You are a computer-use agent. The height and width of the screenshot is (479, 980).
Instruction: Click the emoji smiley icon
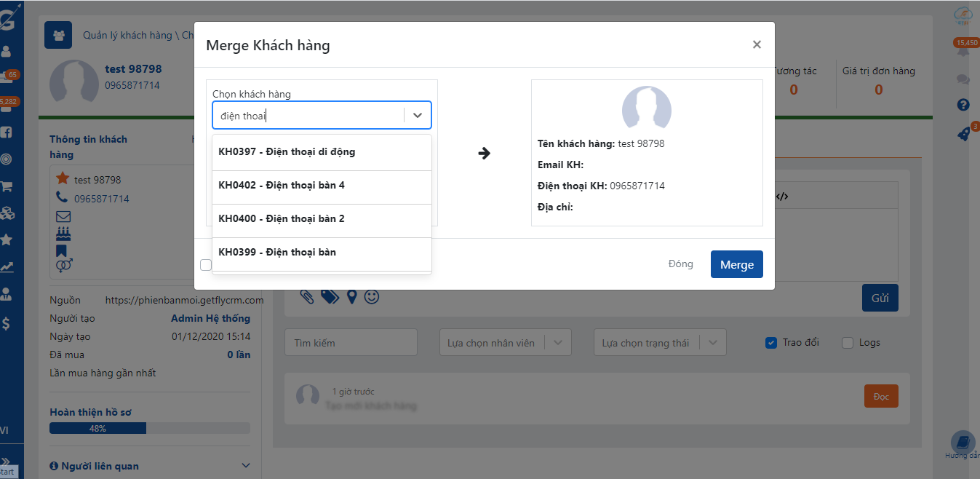(x=372, y=296)
